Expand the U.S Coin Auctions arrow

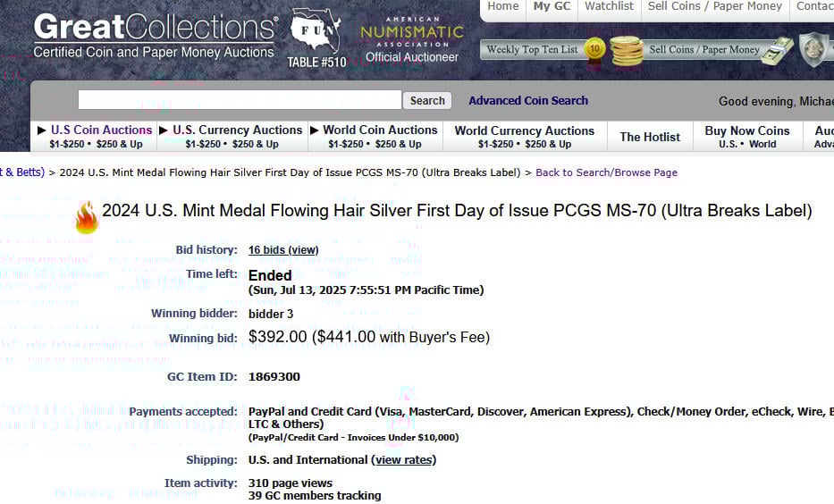click(41, 130)
